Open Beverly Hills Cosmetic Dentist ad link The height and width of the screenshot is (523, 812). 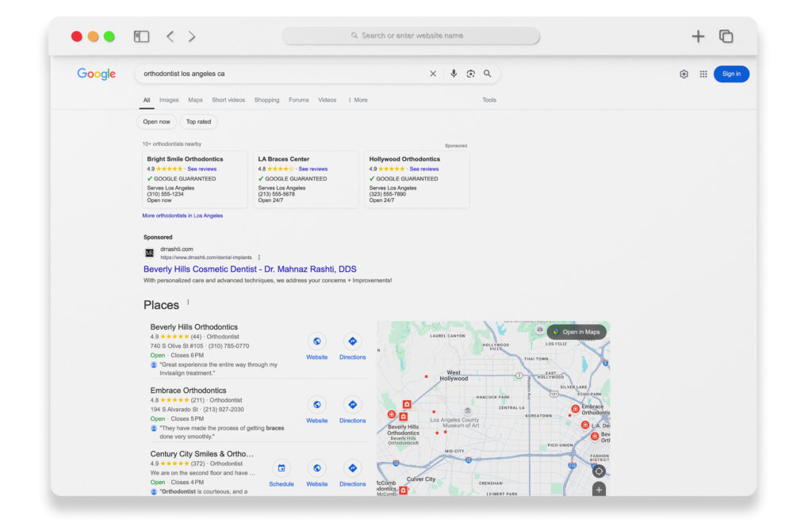tap(250, 269)
